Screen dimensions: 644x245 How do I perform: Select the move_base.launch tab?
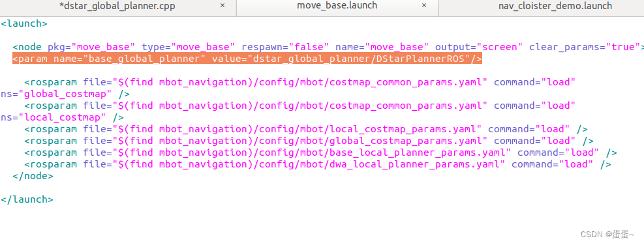(337, 6)
